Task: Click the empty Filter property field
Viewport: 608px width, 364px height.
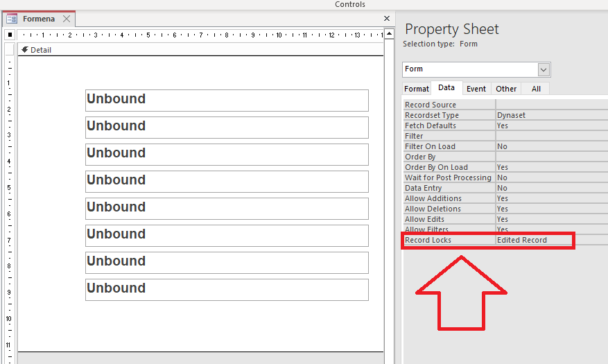Action: coord(551,136)
